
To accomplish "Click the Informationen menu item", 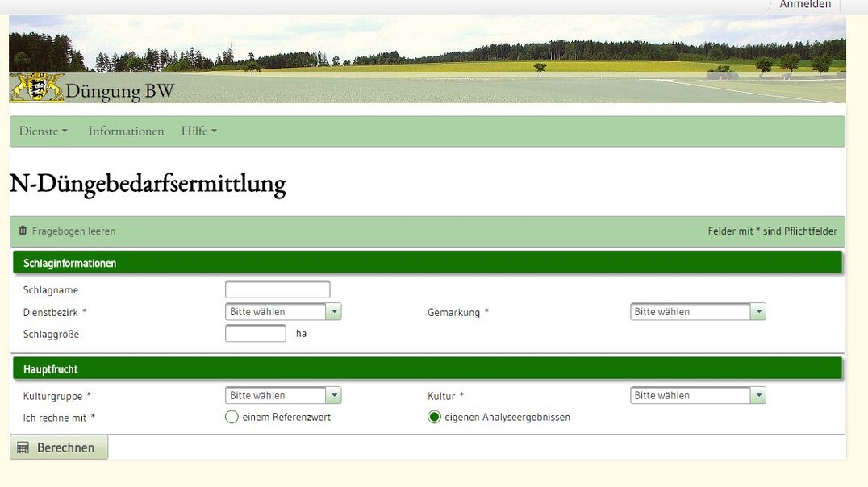I will (126, 131).
